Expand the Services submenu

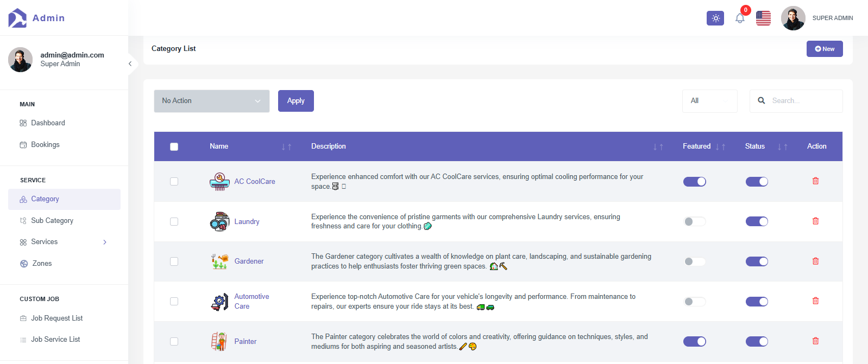pos(105,242)
